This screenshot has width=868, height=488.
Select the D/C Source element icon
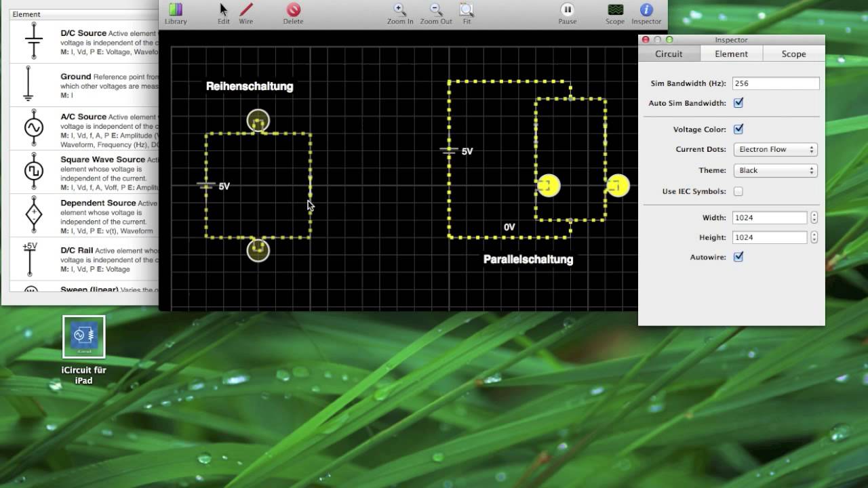click(x=33, y=41)
